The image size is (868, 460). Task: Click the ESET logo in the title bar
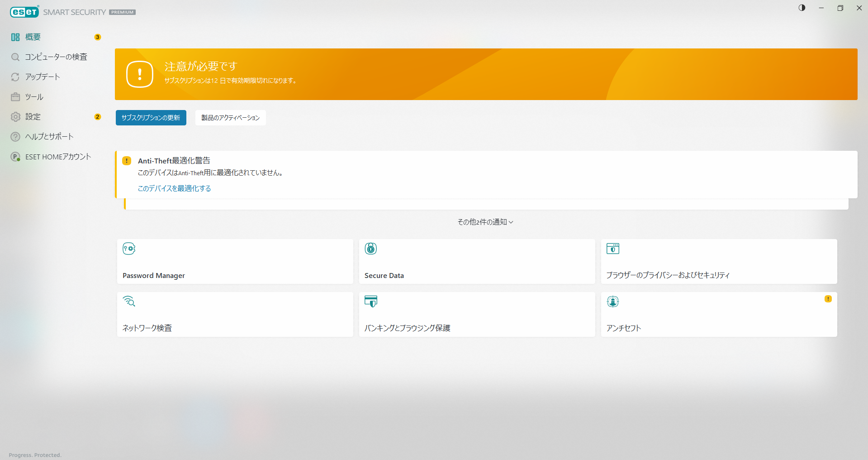pos(24,12)
